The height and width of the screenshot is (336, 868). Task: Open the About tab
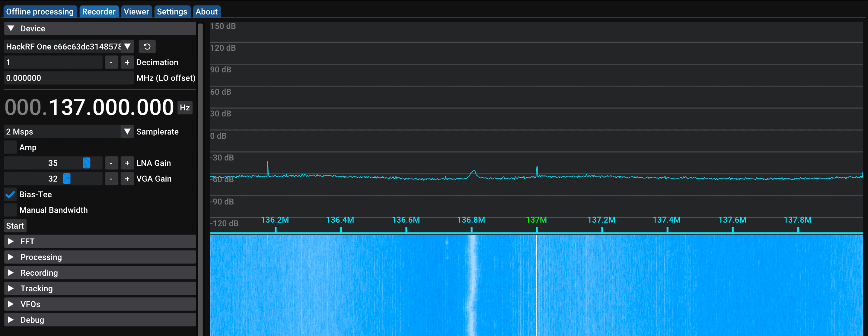[x=206, y=12]
